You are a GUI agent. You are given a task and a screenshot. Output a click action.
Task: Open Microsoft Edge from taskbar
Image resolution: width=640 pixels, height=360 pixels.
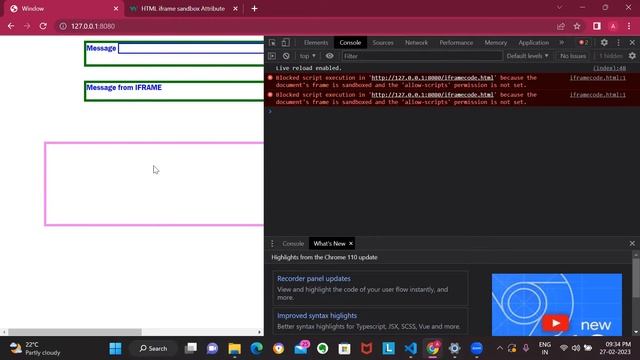256,349
